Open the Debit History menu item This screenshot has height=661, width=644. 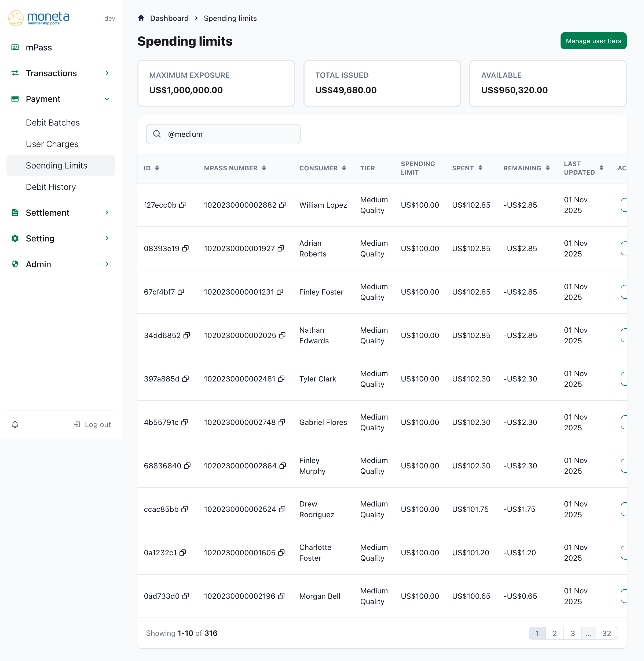point(51,187)
